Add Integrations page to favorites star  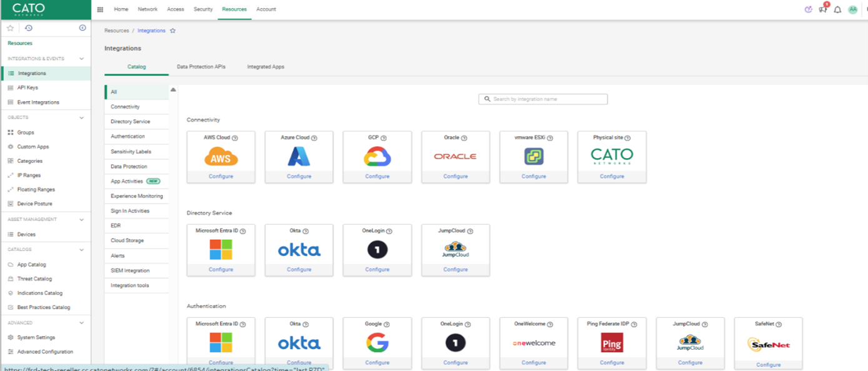click(x=173, y=31)
